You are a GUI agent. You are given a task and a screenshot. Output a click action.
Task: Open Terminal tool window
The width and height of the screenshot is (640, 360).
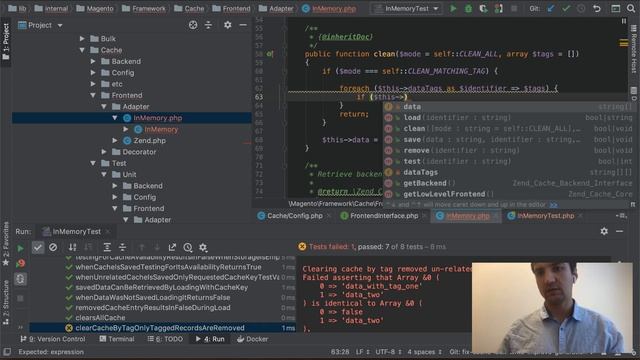point(117,339)
